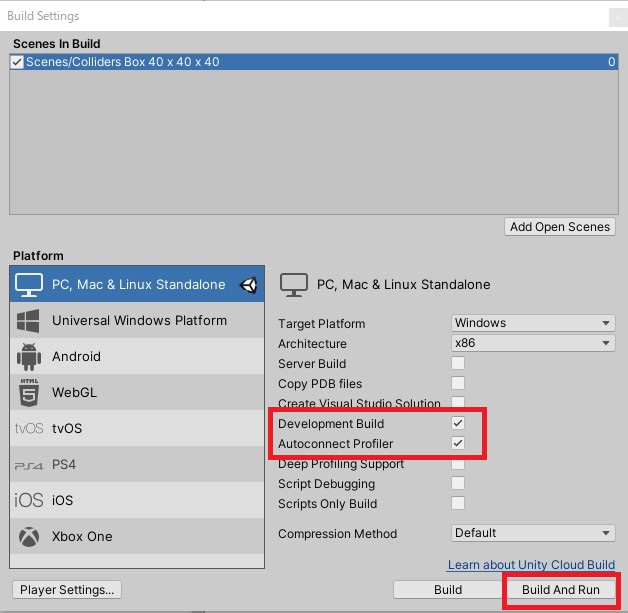This screenshot has width=628, height=613.
Task: Click the iOS logo icon
Action: click(x=29, y=500)
